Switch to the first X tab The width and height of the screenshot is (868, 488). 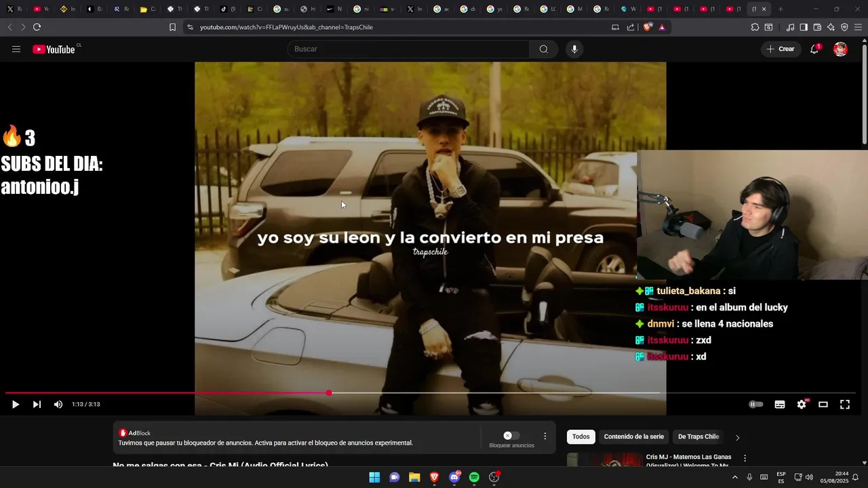tap(14, 9)
